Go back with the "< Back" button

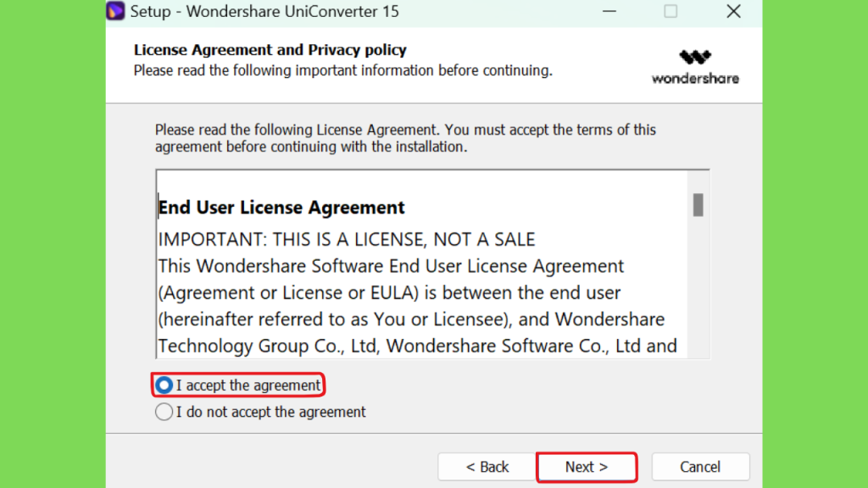click(x=487, y=467)
